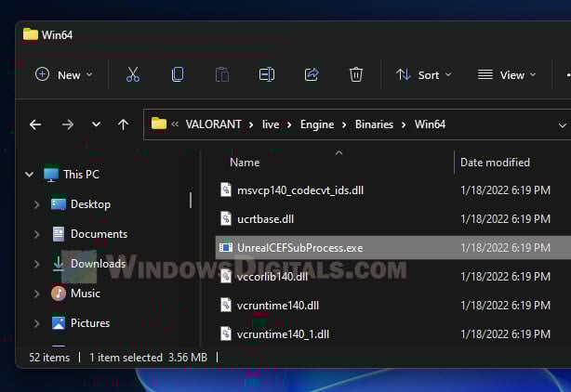Image resolution: width=571 pixels, height=392 pixels.
Task: Select msvcp140_codecvt_ids.dll file
Action: [300, 190]
